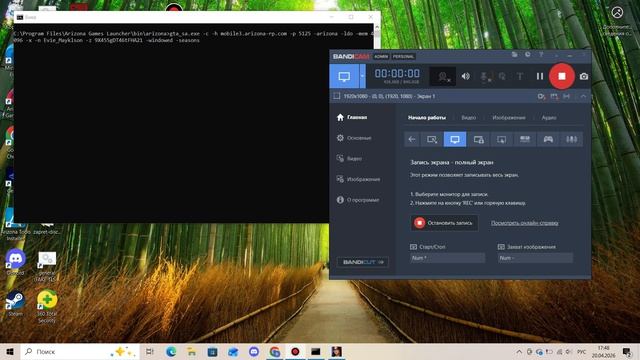Image resolution: width=640 pixels, height=360 pixels.
Task: Click the second icon in the resolution bar
Action: pyautogui.click(x=554, y=96)
